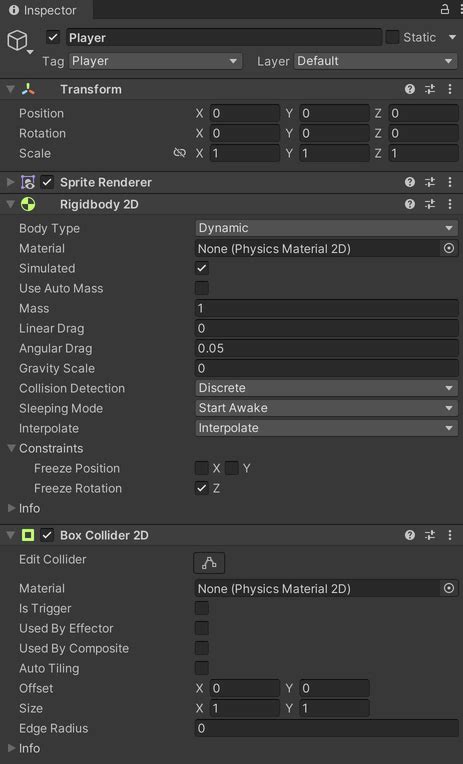Click the Rotation Z field

pos(423,133)
